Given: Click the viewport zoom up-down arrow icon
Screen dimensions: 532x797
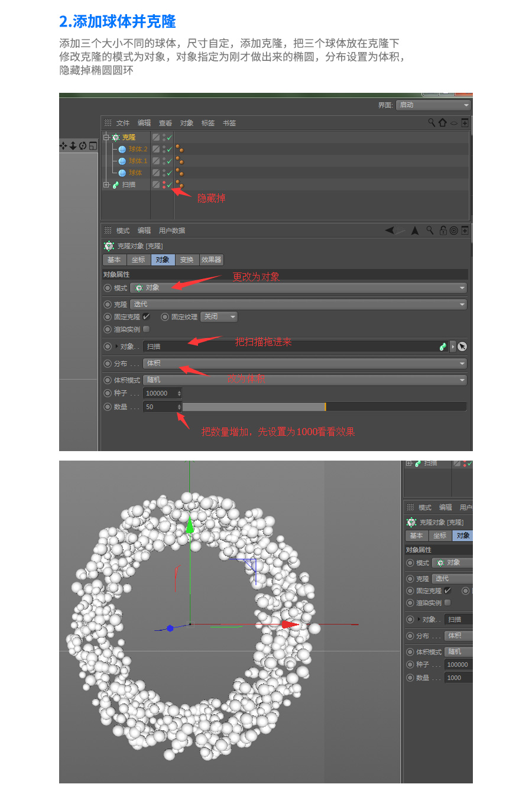Looking at the screenshot, I should coord(73,145).
